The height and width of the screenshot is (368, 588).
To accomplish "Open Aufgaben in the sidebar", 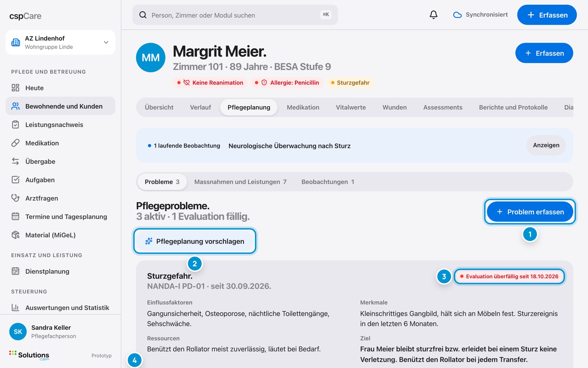I will click(x=60, y=180).
